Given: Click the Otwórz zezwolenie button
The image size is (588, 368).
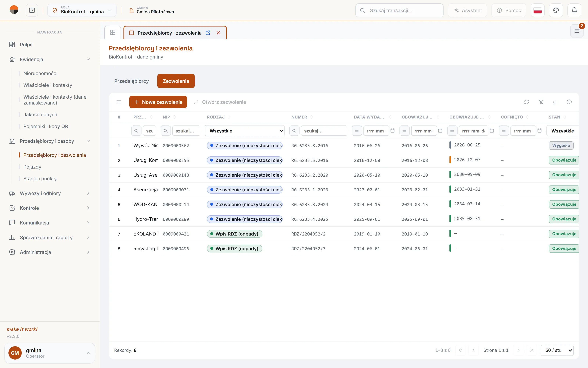Looking at the screenshot, I should 220,102.
